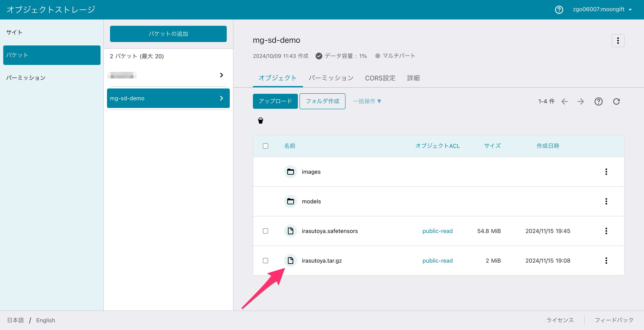Open the 一括操作 bulk actions dropdown
Viewport: 644px width, 330px height.
point(367,101)
